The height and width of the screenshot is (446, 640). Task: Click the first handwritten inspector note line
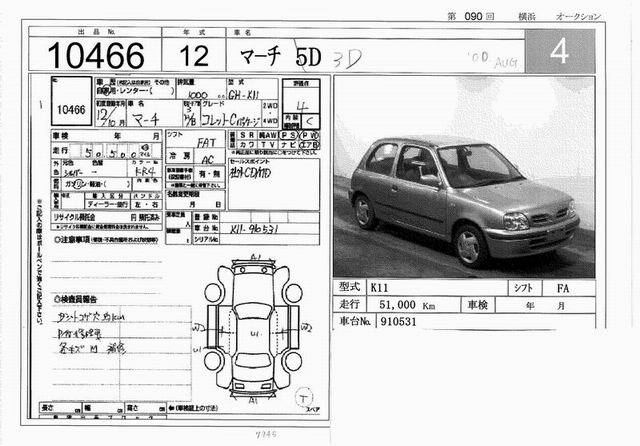coord(92,316)
